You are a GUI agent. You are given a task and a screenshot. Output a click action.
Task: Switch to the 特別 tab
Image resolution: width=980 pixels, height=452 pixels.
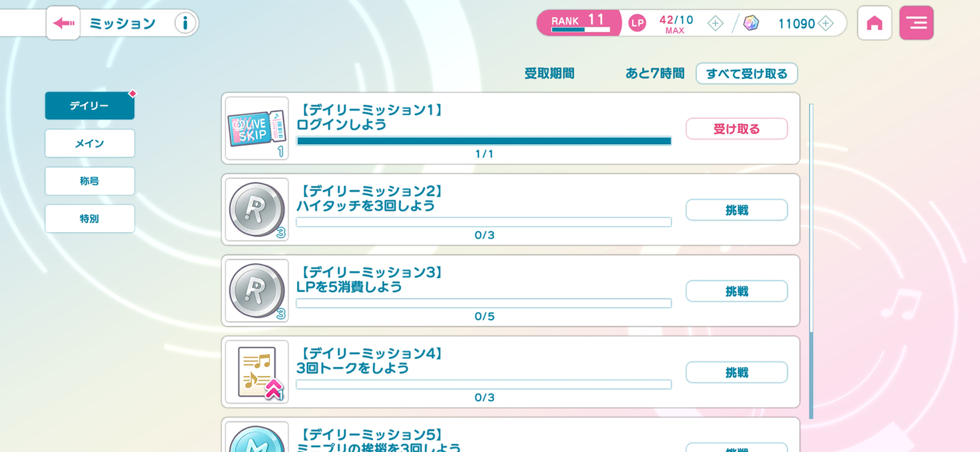click(89, 219)
